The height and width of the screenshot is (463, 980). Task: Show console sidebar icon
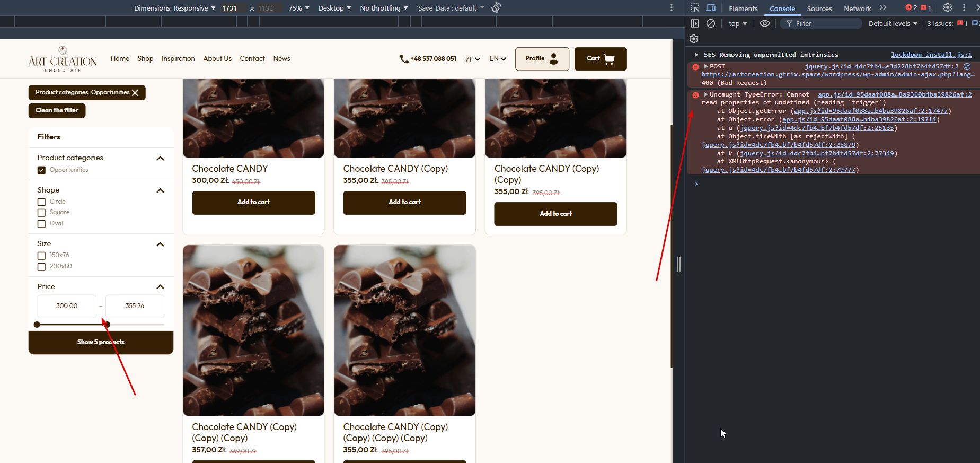point(695,23)
